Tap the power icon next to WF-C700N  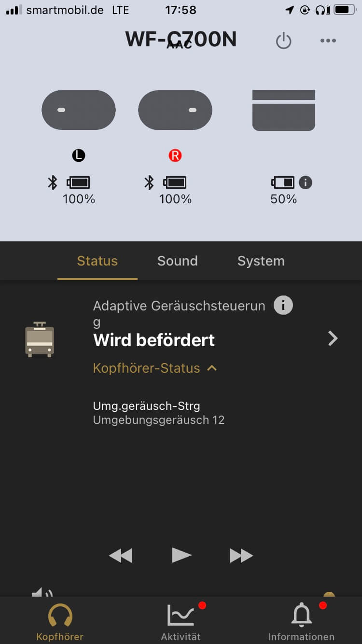[283, 41]
